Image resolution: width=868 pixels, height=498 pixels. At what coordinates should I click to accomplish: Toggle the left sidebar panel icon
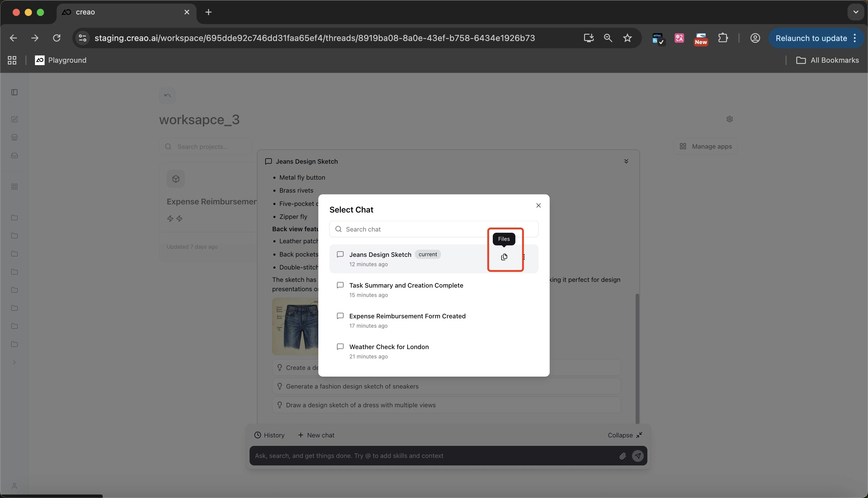pos(14,92)
